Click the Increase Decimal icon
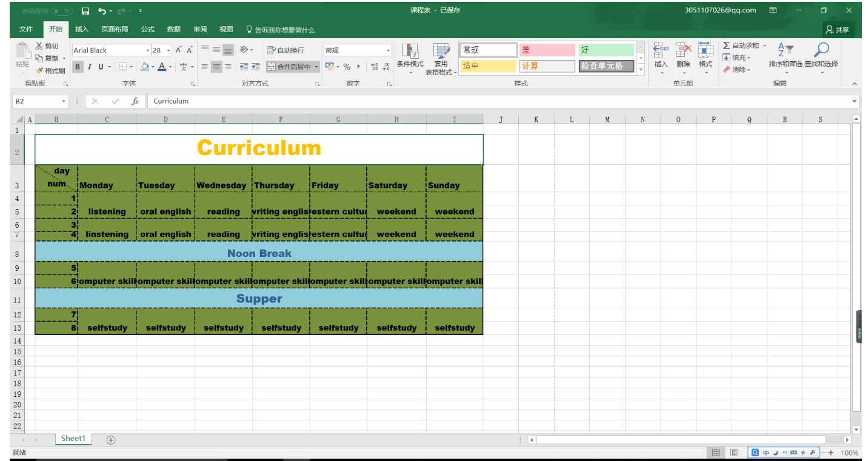This screenshot has width=868, height=461. tap(373, 67)
